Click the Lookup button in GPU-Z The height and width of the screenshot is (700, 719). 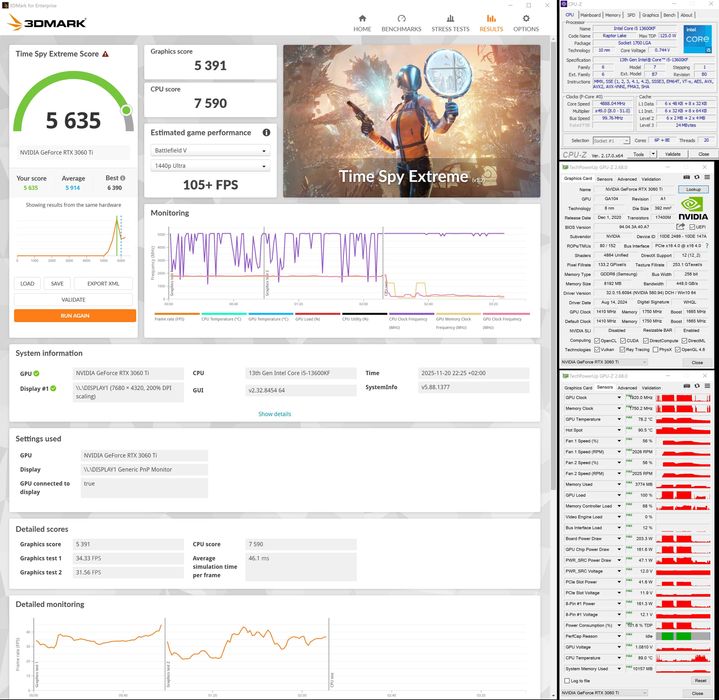pyautogui.click(x=693, y=189)
